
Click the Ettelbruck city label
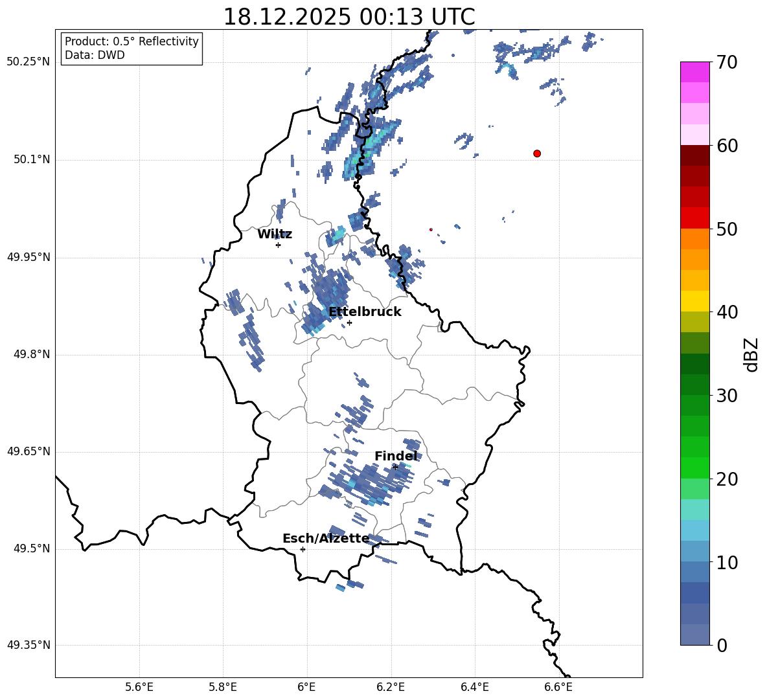(365, 312)
